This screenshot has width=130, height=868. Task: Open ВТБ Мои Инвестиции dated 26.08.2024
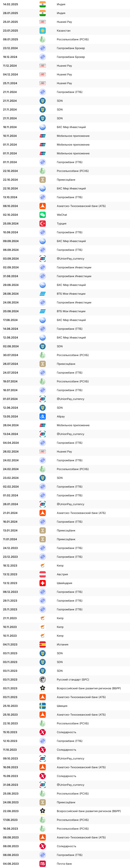coord(66,294)
